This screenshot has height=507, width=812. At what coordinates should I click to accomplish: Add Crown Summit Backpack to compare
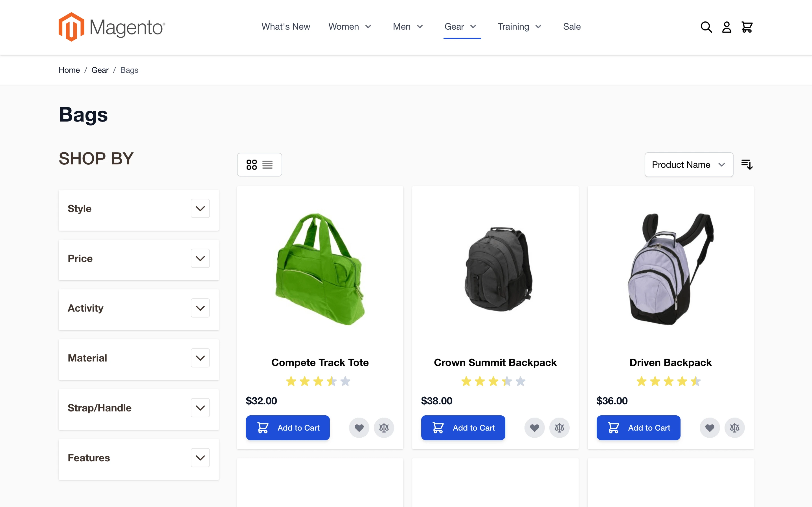[559, 427]
